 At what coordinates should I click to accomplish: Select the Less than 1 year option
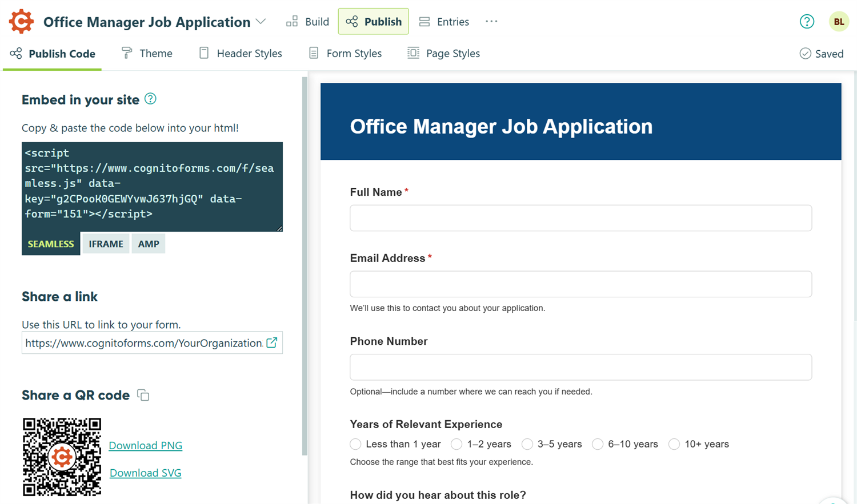tap(355, 444)
